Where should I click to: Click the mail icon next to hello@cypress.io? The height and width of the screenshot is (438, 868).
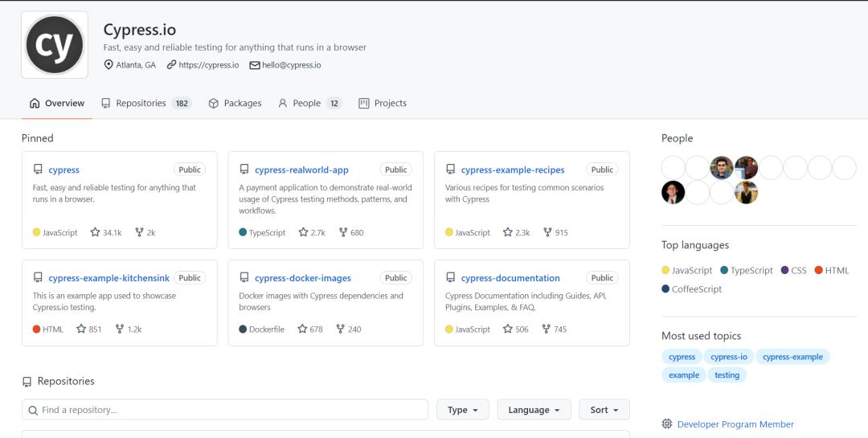[x=255, y=65]
